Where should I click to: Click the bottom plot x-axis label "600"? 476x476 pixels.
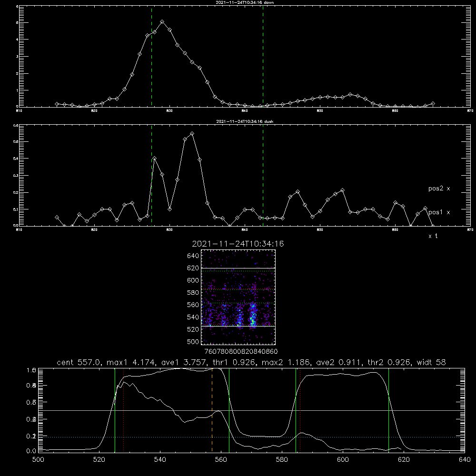[343, 460]
